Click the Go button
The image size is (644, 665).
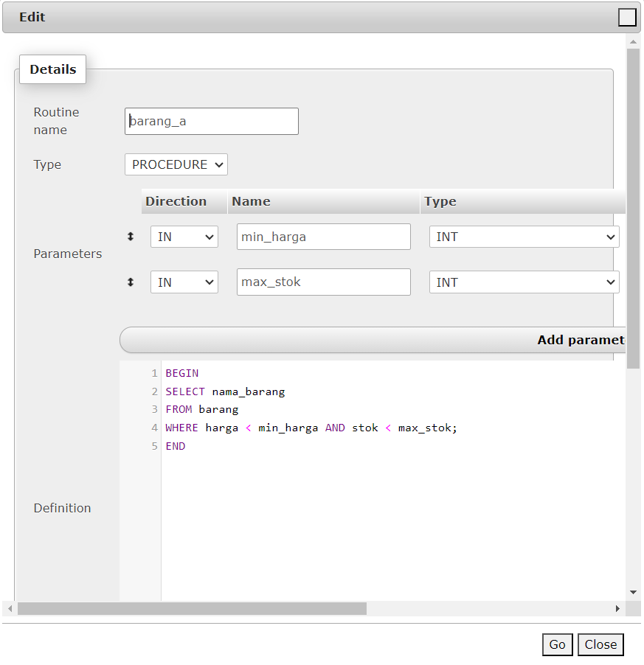click(x=557, y=644)
